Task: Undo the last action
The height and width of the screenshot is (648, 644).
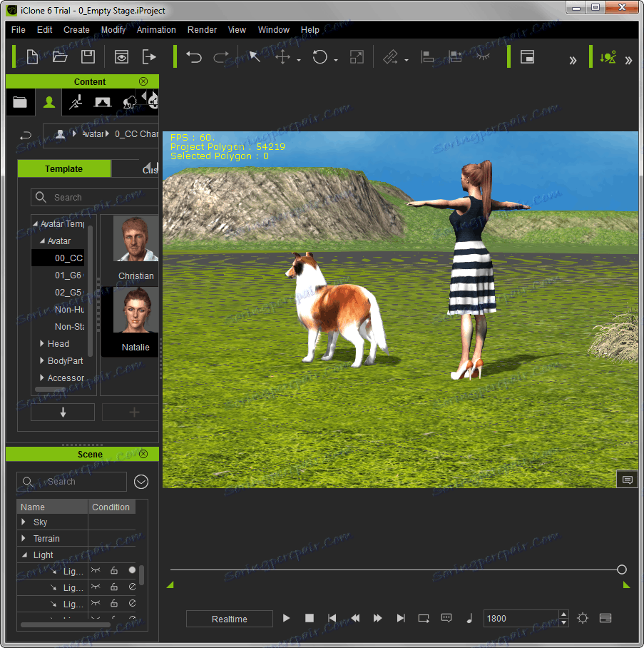Action: (194, 56)
